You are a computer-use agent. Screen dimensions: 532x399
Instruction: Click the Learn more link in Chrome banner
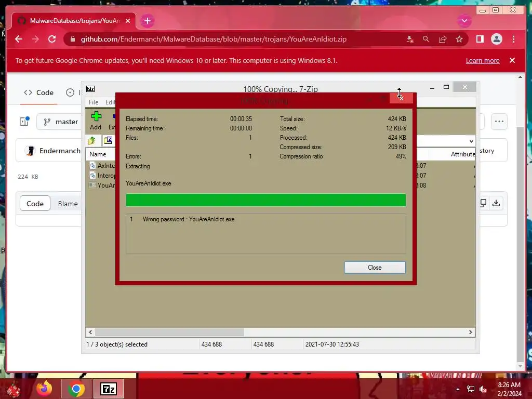pyautogui.click(x=483, y=60)
